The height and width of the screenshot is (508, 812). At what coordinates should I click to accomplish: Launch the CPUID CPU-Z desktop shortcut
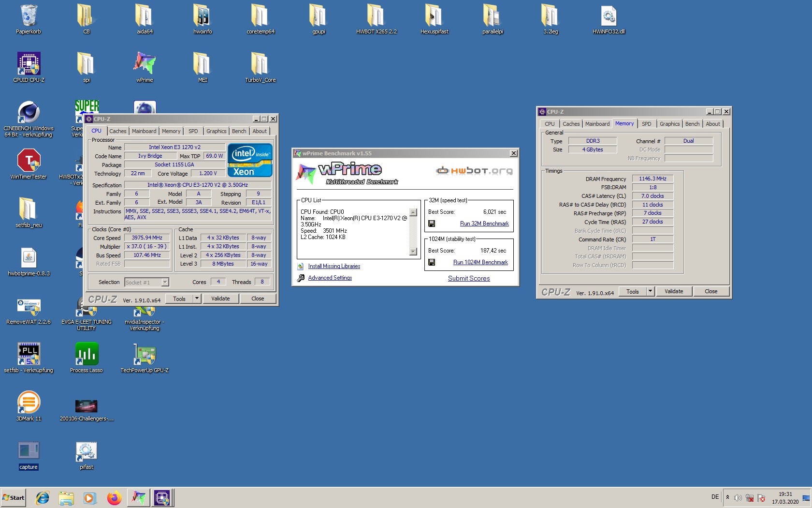pos(29,68)
